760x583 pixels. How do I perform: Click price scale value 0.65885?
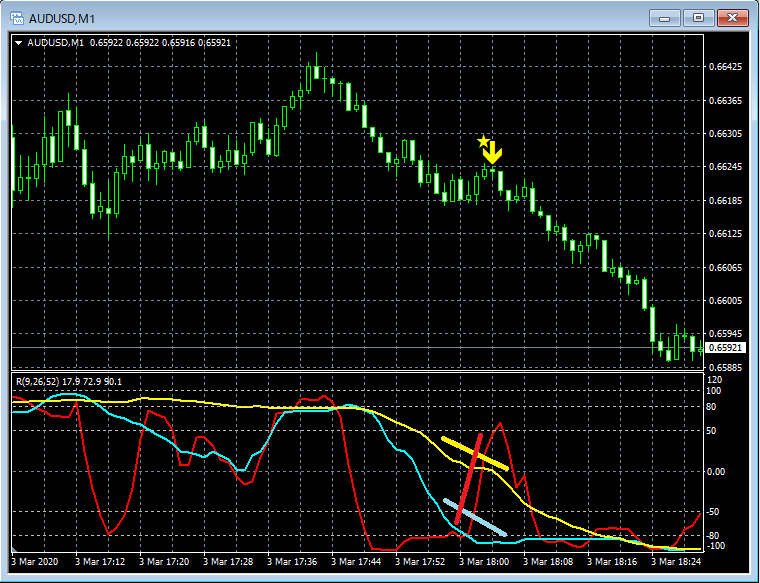pyautogui.click(x=725, y=367)
